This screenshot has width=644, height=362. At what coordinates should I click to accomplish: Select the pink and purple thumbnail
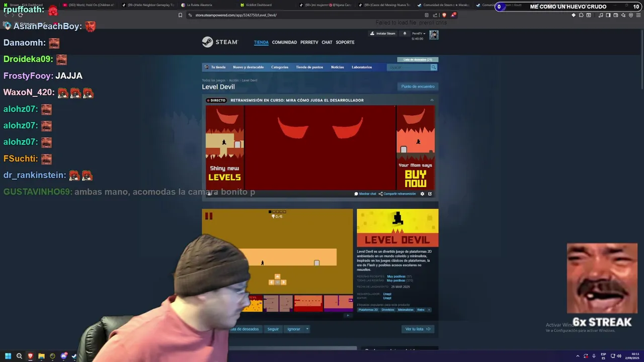[338, 303]
